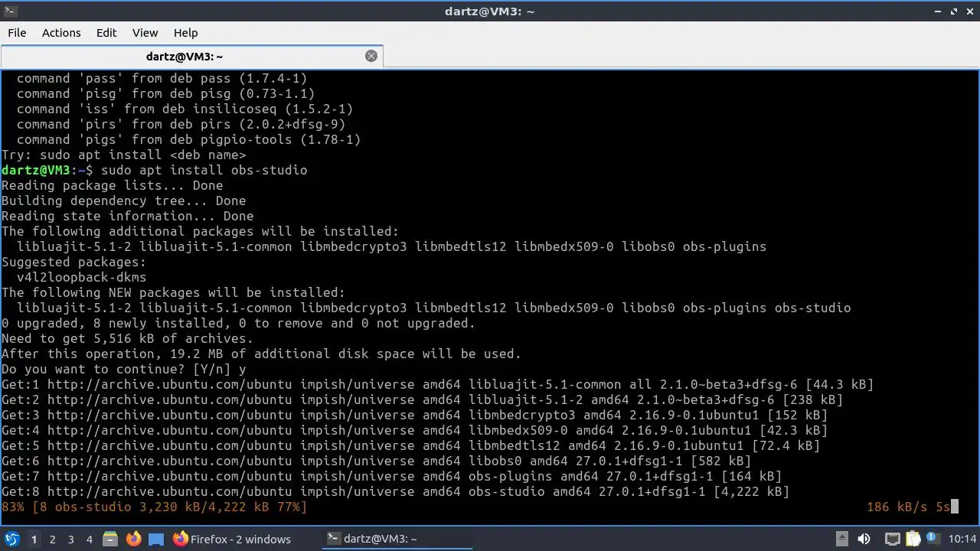
Task: Switch to workspace 4
Action: pos(89,540)
